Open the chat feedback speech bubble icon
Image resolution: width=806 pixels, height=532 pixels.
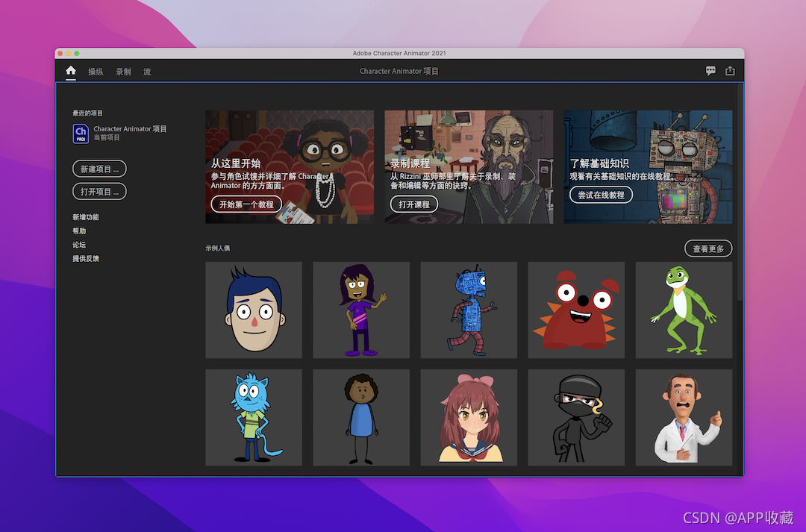[x=710, y=71]
